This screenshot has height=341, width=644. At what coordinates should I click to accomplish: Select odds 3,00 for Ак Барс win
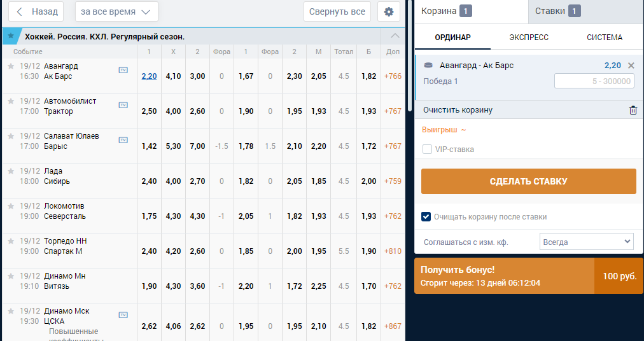[197, 76]
